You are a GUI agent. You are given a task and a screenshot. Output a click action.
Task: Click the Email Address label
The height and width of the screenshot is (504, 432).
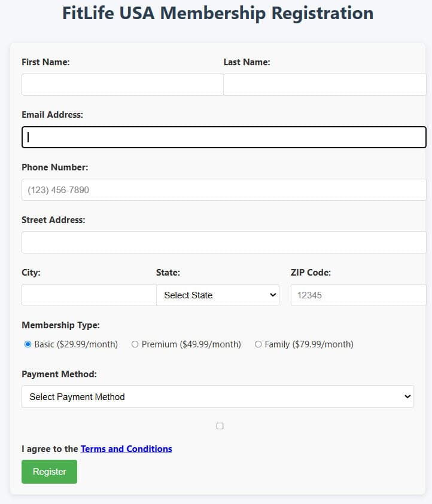[52, 115]
